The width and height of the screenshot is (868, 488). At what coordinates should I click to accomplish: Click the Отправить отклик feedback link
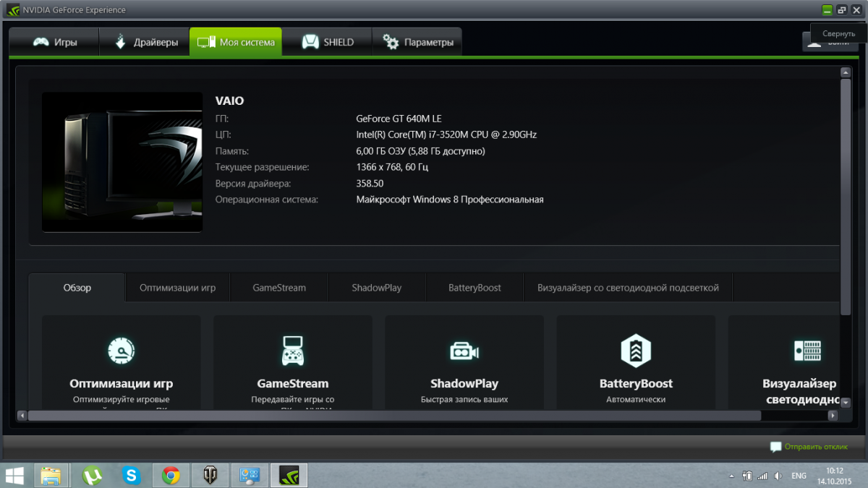coord(809,447)
